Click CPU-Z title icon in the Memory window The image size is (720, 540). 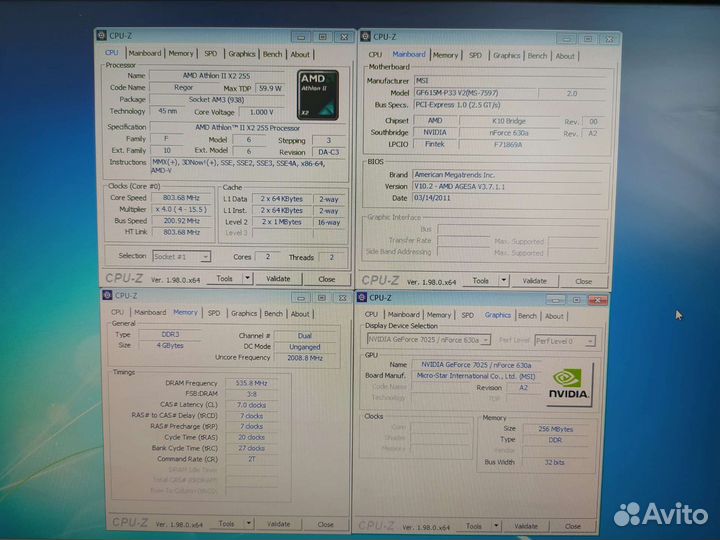pyautogui.click(x=107, y=295)
